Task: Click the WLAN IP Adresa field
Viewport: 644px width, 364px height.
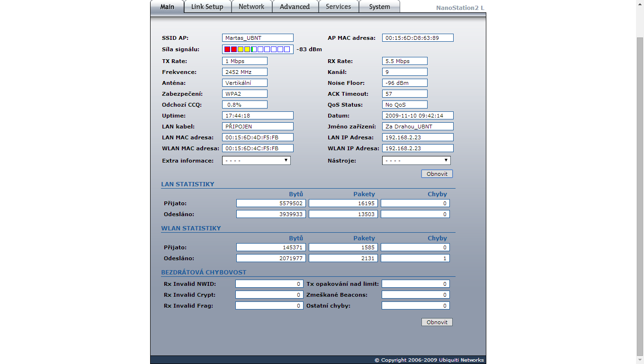Action: (x=418, y=148)
